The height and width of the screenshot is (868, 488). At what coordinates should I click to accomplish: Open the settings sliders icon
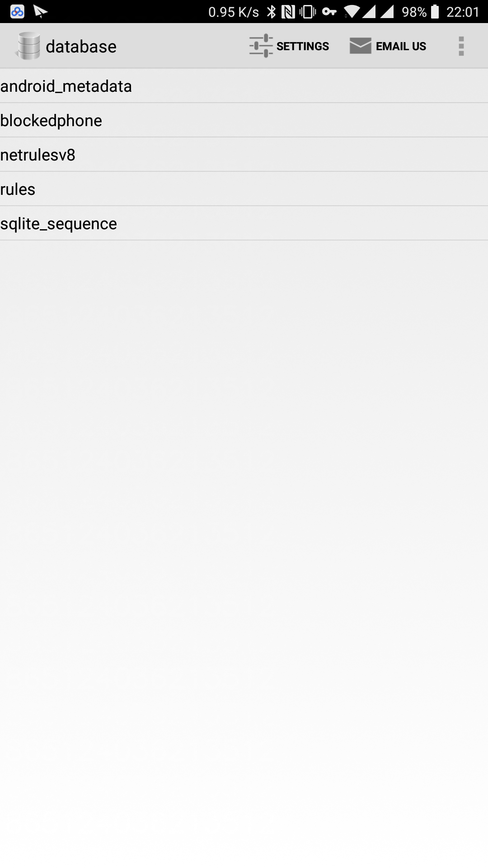tap(261, 46)
